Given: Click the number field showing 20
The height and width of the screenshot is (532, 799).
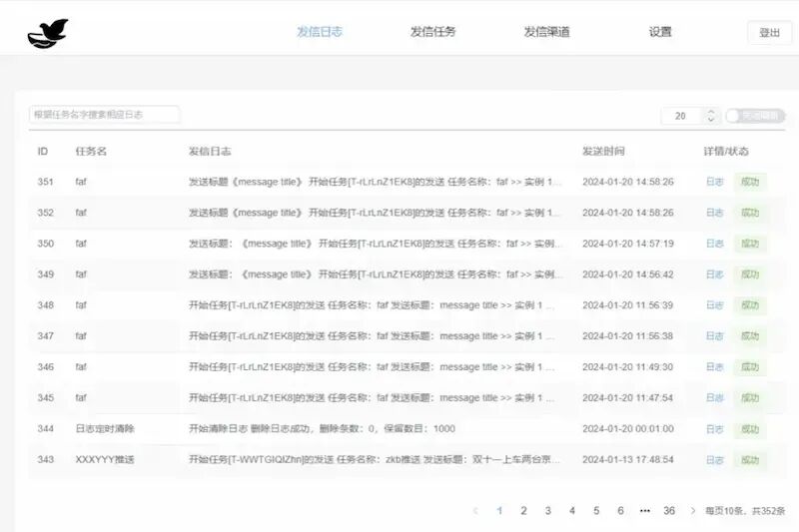Looking at the screenshot, I should pyautogui.click(x=683, y=116).
